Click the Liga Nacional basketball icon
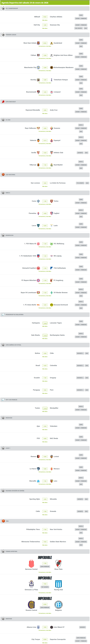 [3, 175]
